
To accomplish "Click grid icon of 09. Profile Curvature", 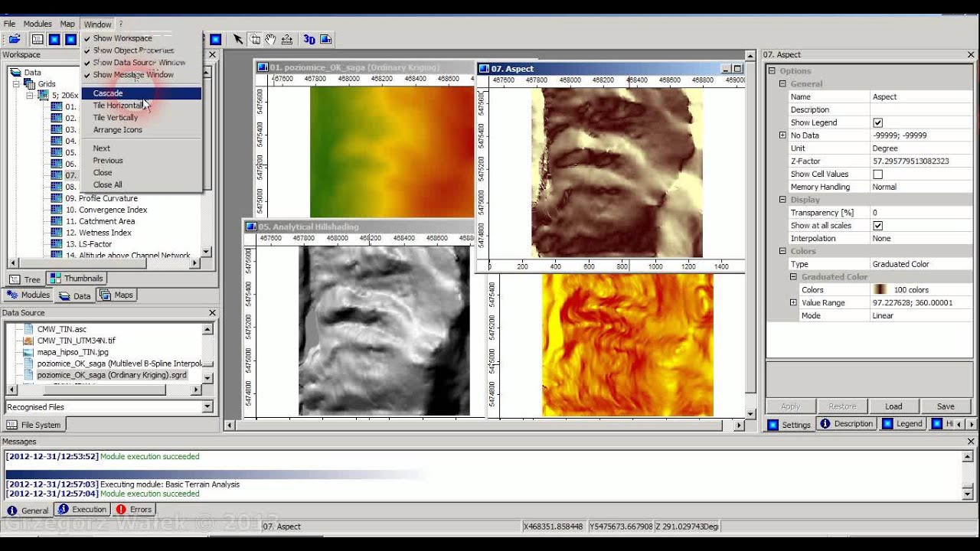I will (57, 198).
